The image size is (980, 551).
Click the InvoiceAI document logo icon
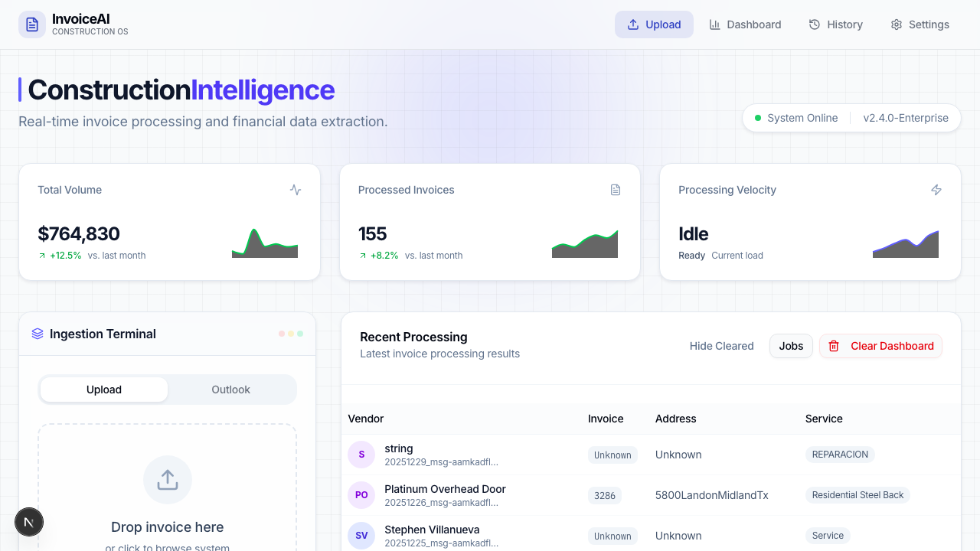(32, 24)
